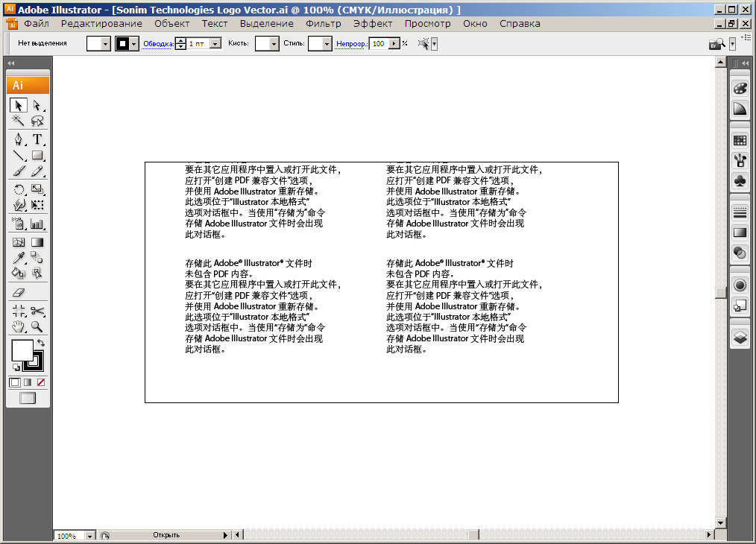This screenshot has width=756, height=544.
Task: Select the Direct Selection tool
Action: (x=37, y=105)
